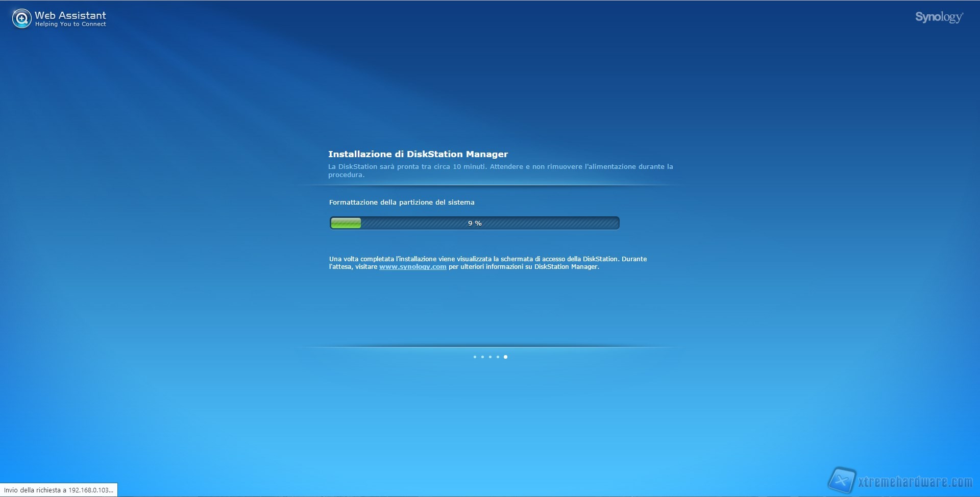Select the first step indicator dot
Screen dimensions: 980x497
coord(475,357)
